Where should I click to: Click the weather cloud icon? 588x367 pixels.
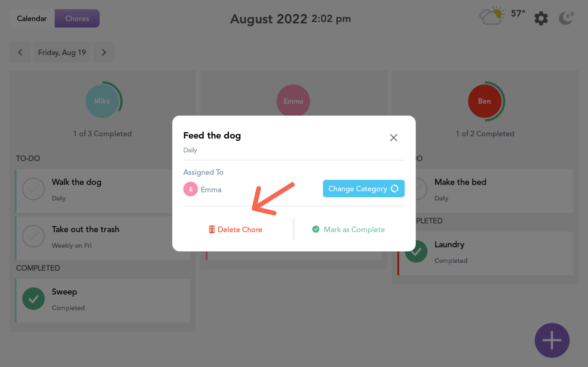point(491,16)
